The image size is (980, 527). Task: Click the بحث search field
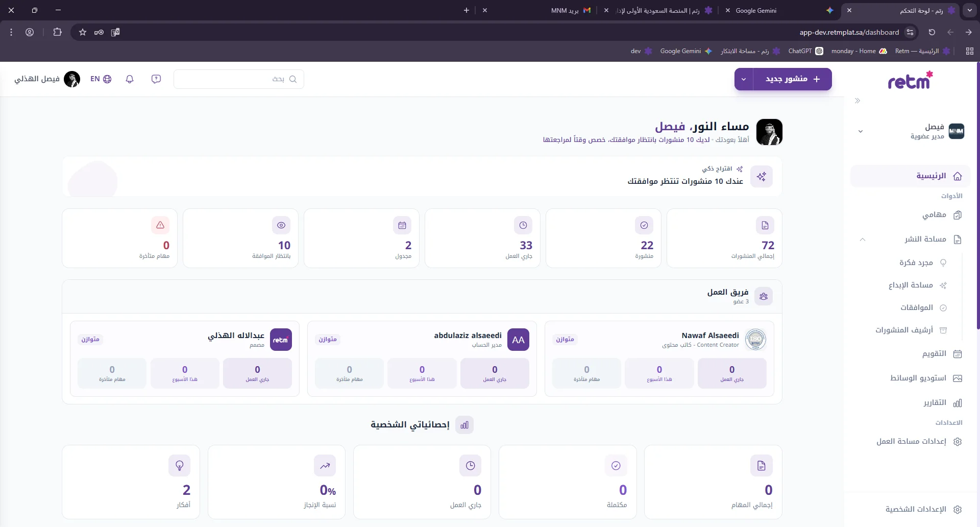point(239,79)
